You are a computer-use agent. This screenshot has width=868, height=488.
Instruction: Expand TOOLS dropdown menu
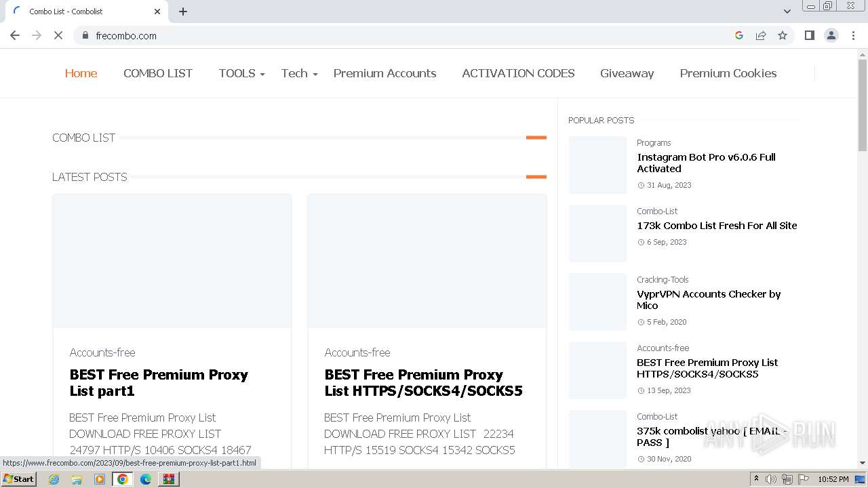point(241,73)
